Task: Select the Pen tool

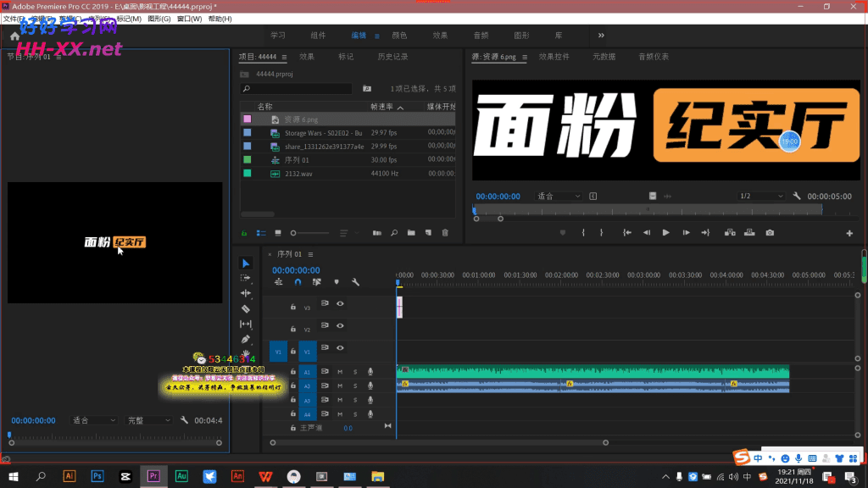Action: pyautogui.click(x=246, y=339)
